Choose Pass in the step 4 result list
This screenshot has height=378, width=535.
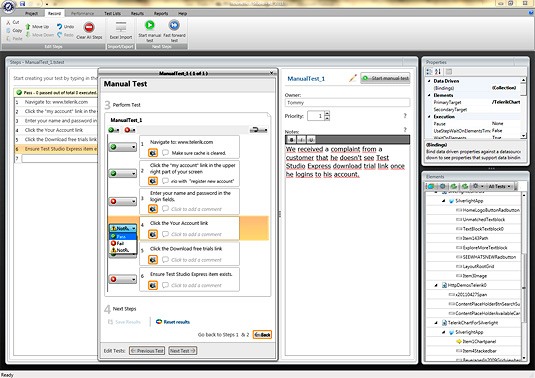pos(123,236)
